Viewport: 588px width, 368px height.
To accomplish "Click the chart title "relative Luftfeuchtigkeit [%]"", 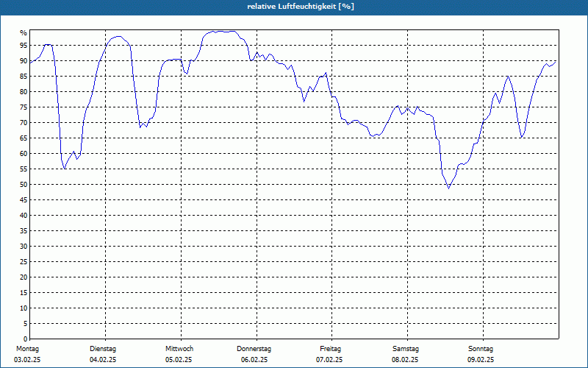I will (x=301, y=7).
